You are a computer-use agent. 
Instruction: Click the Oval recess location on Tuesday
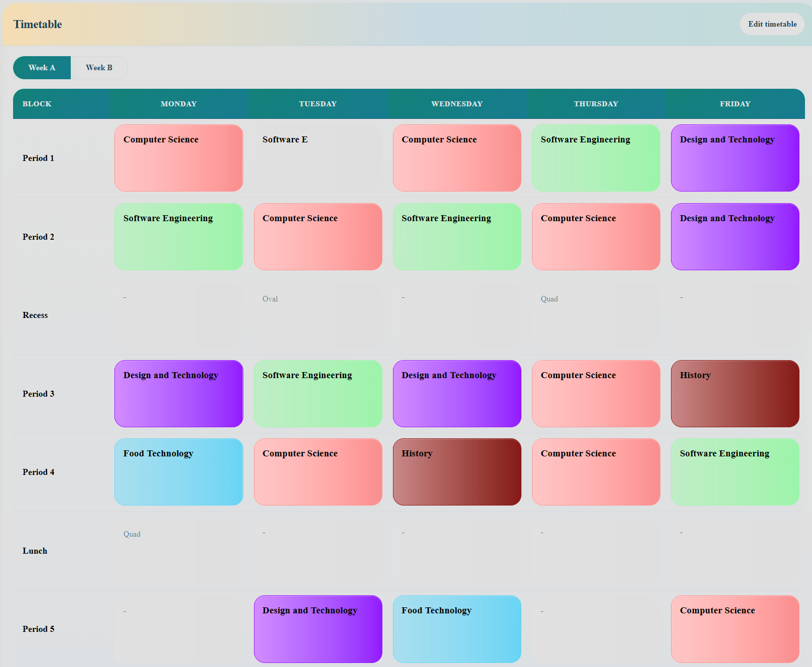(x=270, y=299)
